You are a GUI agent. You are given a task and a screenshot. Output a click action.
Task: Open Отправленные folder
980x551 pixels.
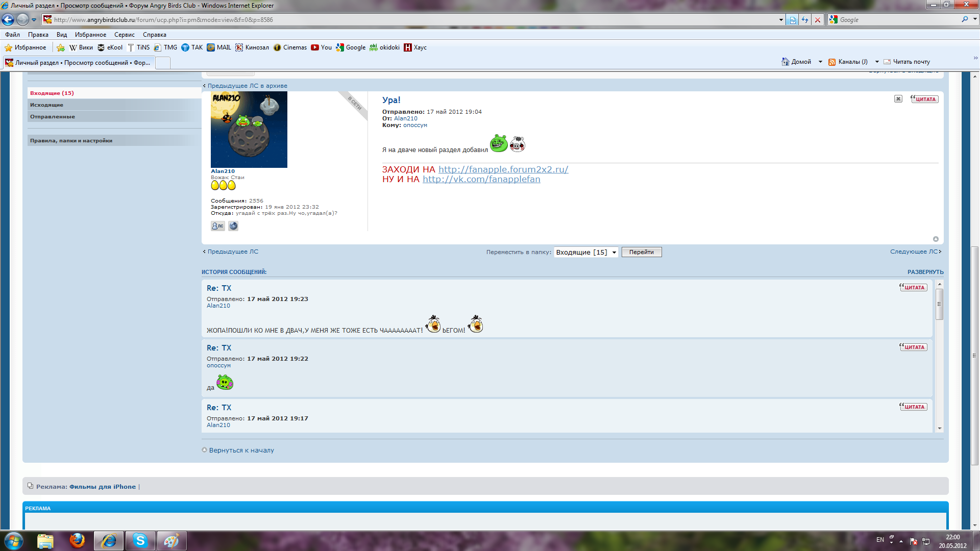(x=114, y=116)
